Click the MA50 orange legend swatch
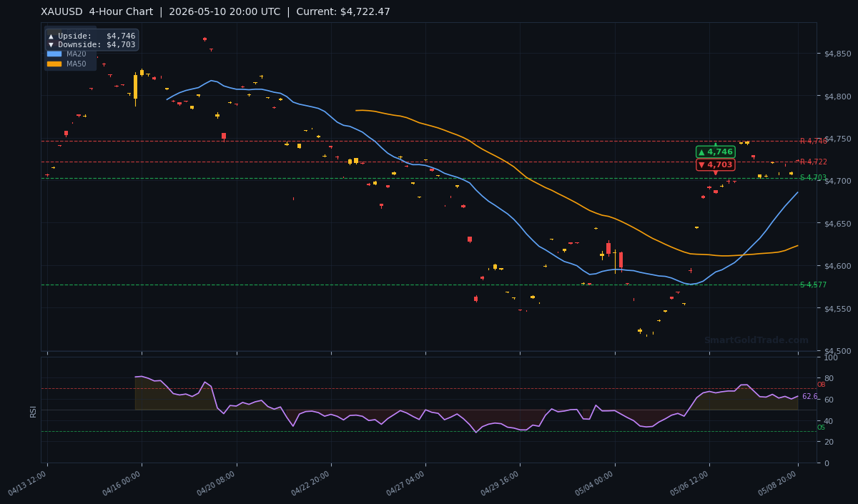 [x=54, y=64]
